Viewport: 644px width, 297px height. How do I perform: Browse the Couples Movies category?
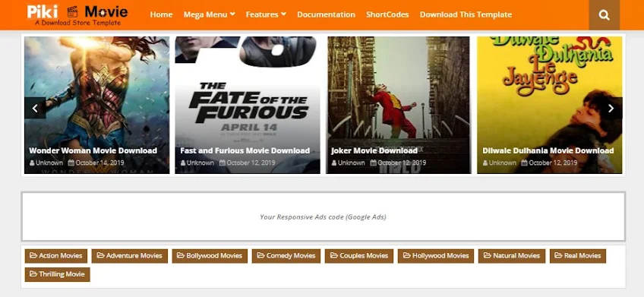(x=359, y=255)
